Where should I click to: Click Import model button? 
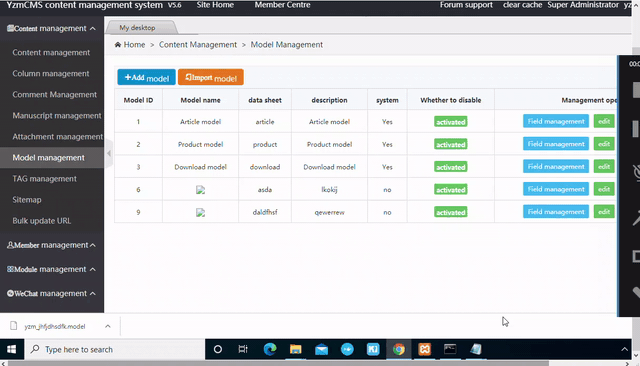[211, 77]
